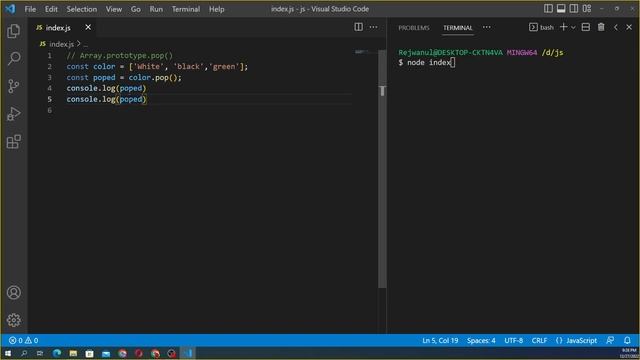Open the Windows Start menu

coord(8,353)
